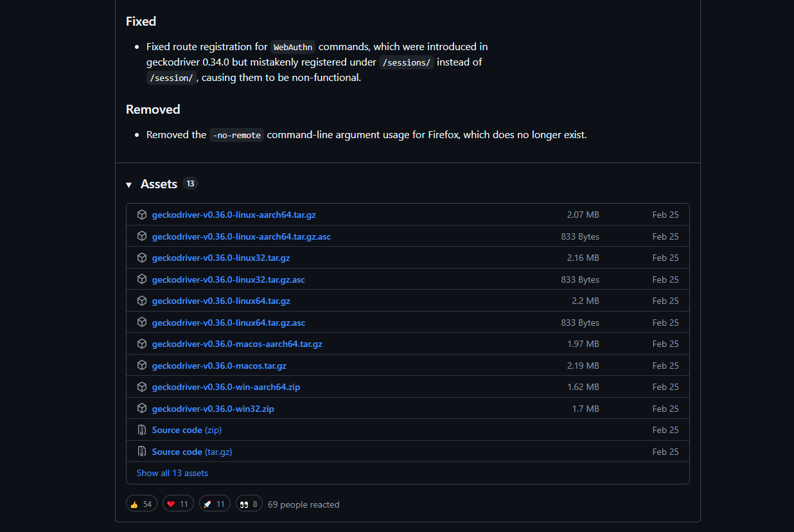The image size is (794, 532).
Task: Click the Assets heading
Action: [x=159, y=184]
